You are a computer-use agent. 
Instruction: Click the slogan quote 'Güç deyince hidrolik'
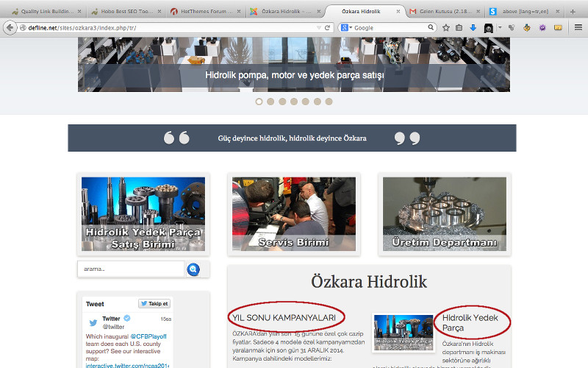click(x=292, y=138)
